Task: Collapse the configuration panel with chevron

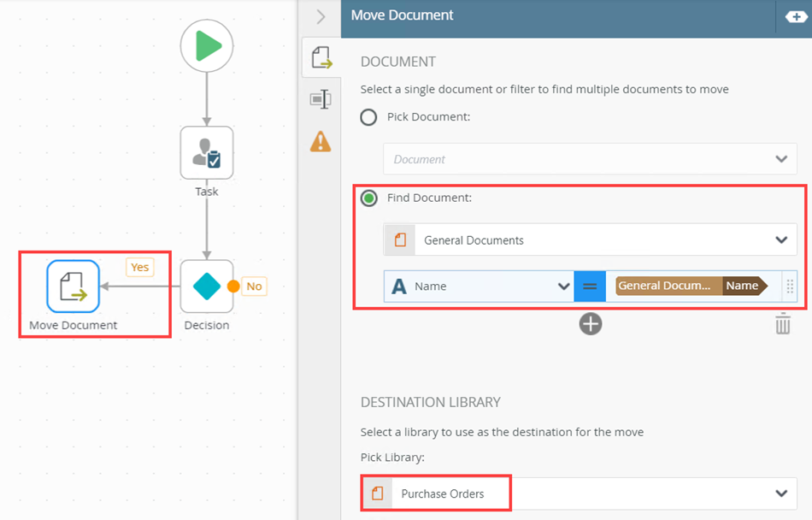Action: coord(321,16)
